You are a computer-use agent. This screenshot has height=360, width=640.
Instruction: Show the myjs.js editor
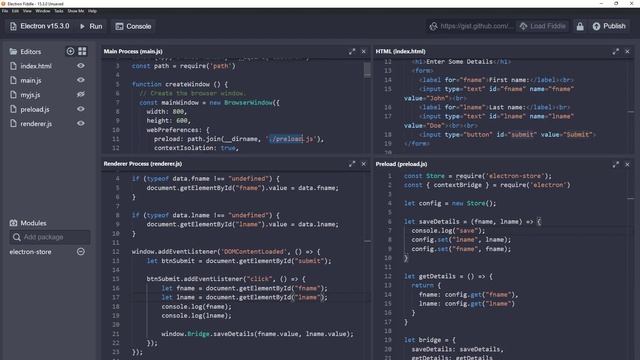point(81,94)
